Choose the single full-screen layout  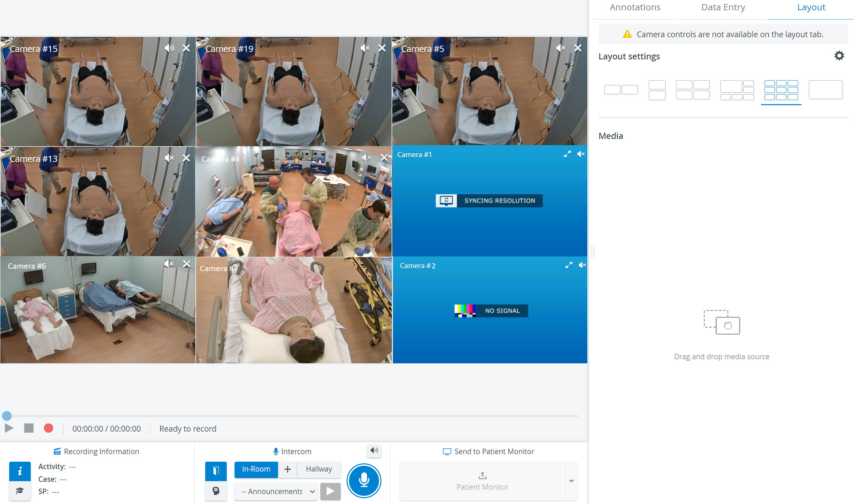(825, 90)
